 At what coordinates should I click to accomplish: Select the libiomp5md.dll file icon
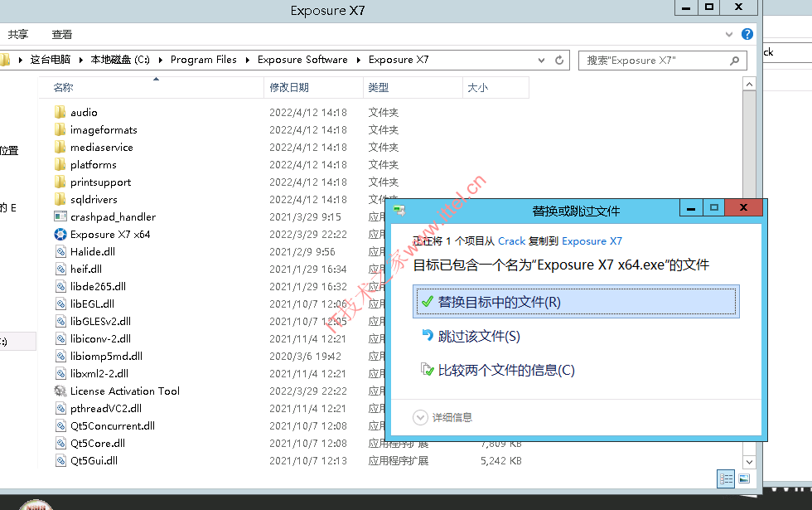(x=60, y=356)
